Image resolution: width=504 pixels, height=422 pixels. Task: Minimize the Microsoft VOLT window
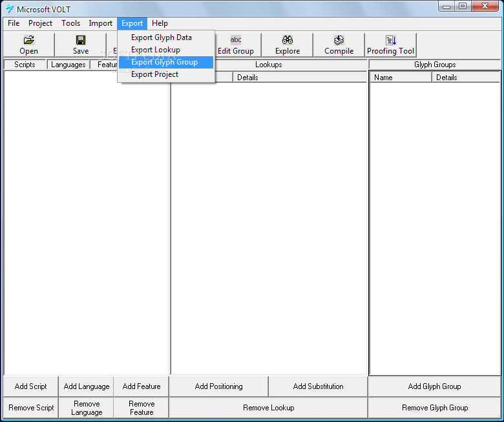[x=446, y=6]
